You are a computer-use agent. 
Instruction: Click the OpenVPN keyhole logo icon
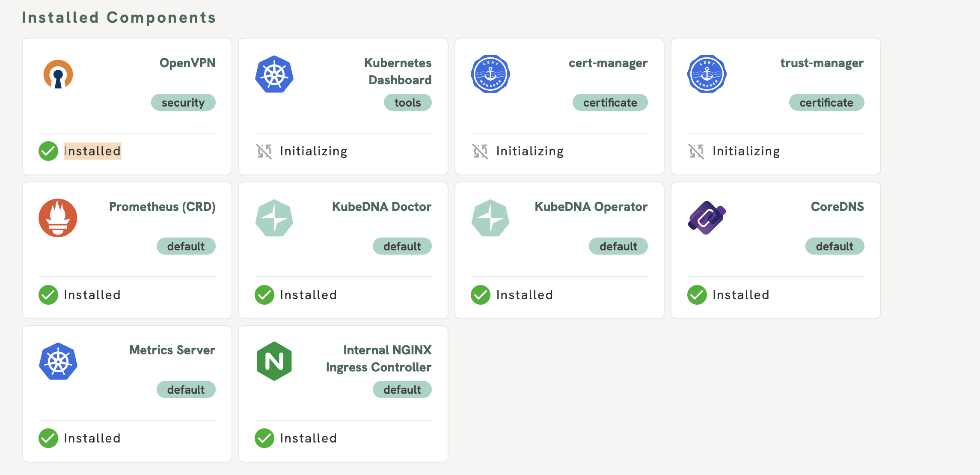pos(58,74)
